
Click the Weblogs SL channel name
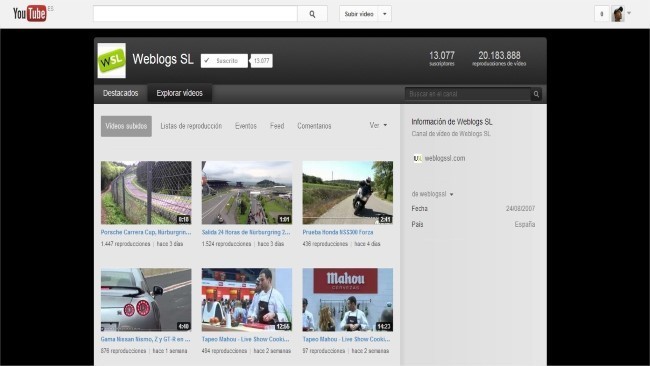pos(163,59)
